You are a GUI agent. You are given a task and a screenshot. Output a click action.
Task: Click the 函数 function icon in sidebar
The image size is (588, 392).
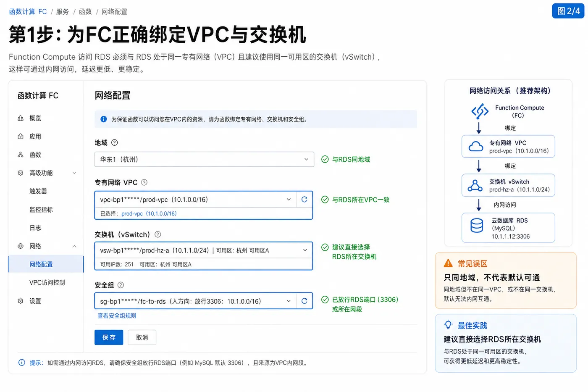click(21, 155)
